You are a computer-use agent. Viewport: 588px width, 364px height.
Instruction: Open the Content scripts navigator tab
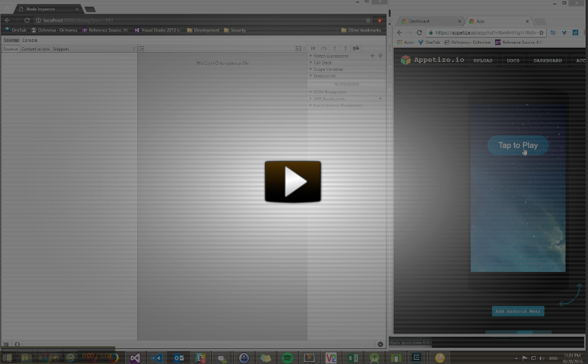35,49
